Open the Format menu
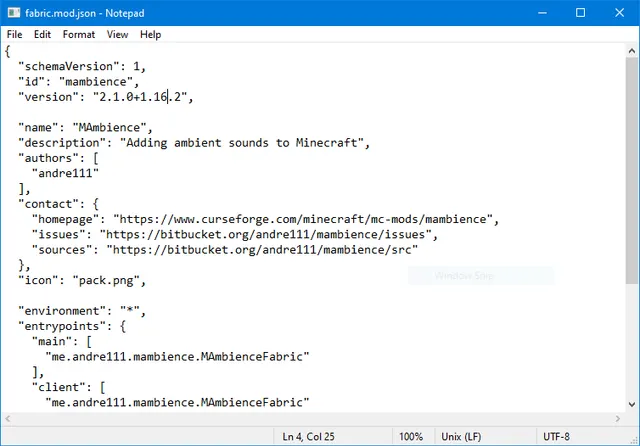The height and width of the screenshot is (446, 640). [79, 35]
